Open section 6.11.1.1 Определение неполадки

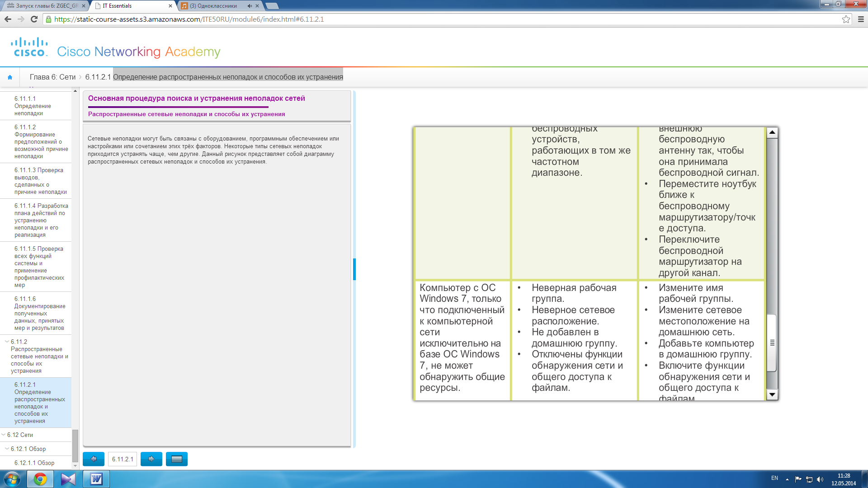coord(36,106)
